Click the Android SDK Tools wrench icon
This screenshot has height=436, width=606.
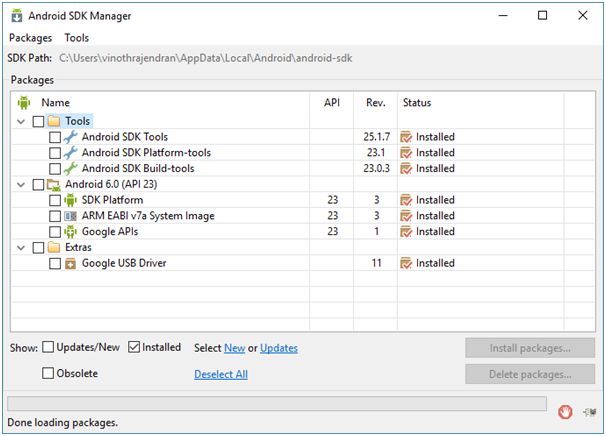(70, 137)
